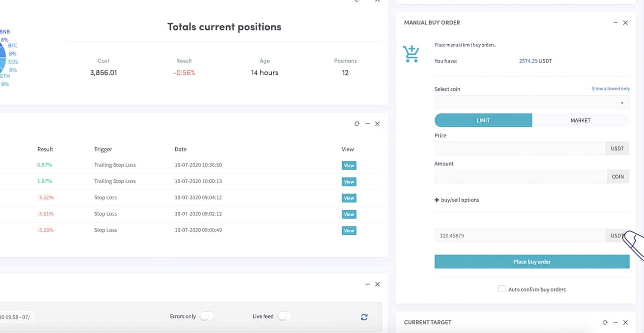This screenshot has width=644, height=333.
Task: Check Auto confirm buy orders
Action: (x=502, y=289)
